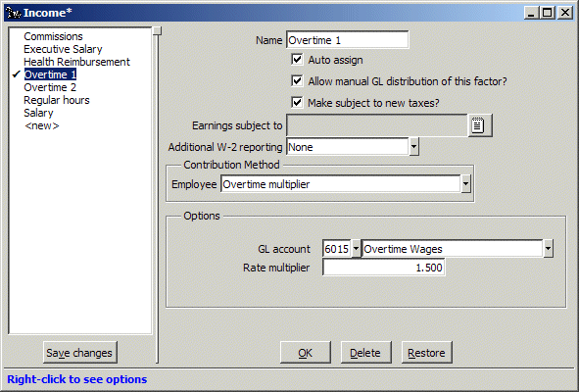Click the Restore button

pyautogui.click(x=426, y=353)
